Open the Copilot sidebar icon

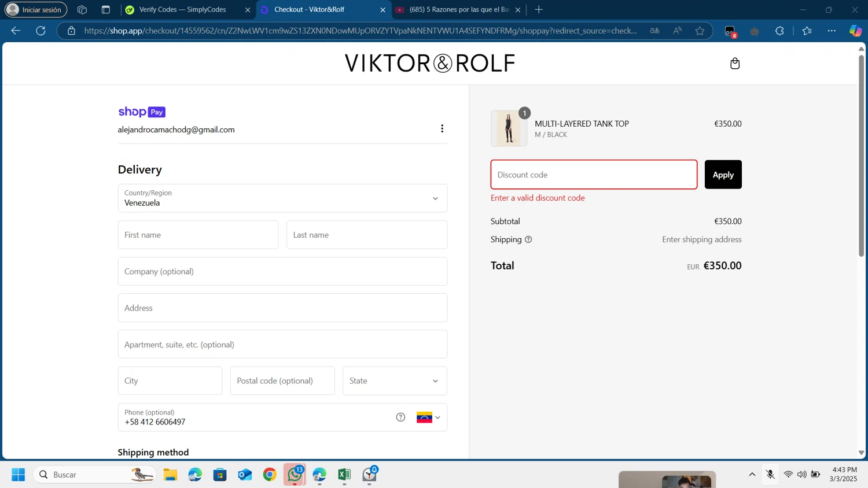(x=855, y=31)
